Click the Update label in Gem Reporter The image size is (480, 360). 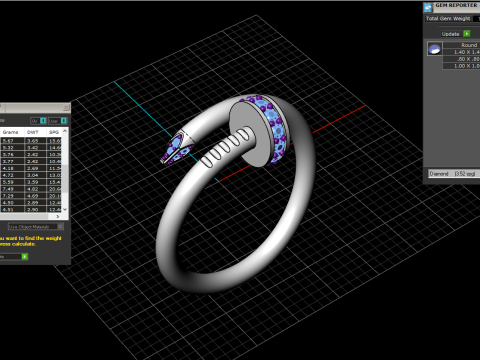point(450,34)
